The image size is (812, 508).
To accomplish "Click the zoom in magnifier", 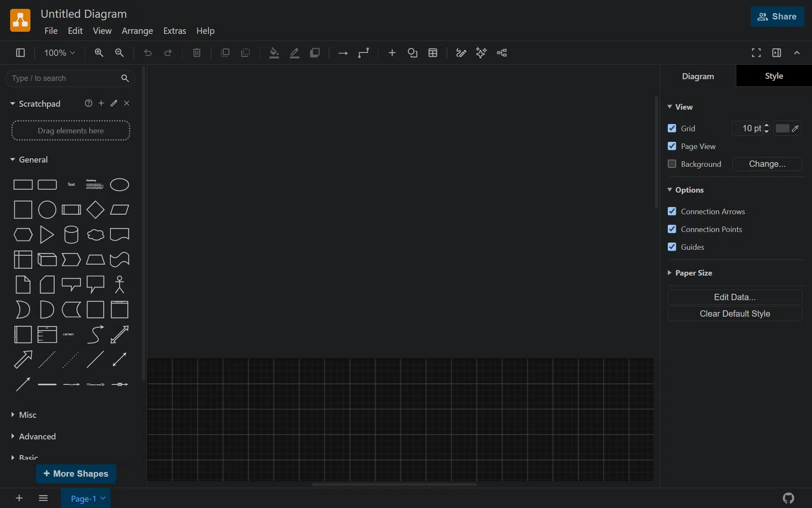I will (x=99, y=53).
